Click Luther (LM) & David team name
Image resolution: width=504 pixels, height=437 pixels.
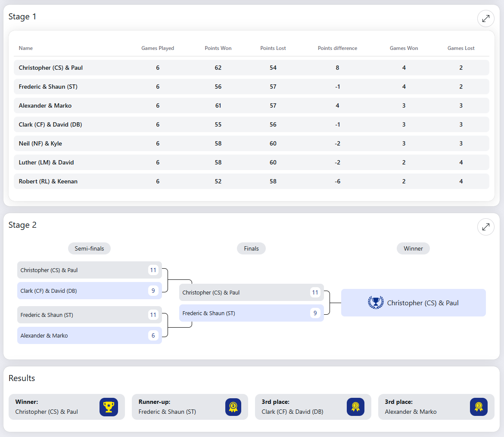47,162
